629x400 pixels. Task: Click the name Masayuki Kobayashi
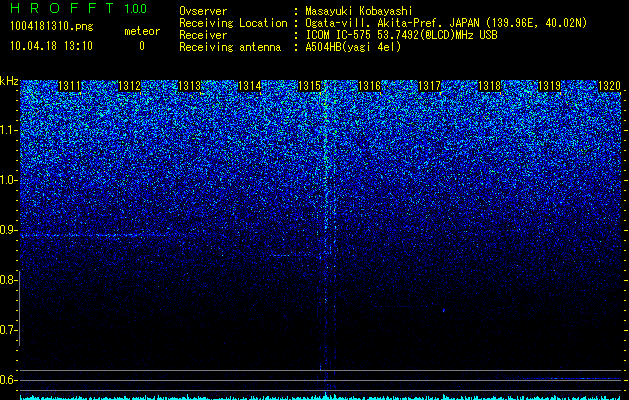(x=359, y=11)
